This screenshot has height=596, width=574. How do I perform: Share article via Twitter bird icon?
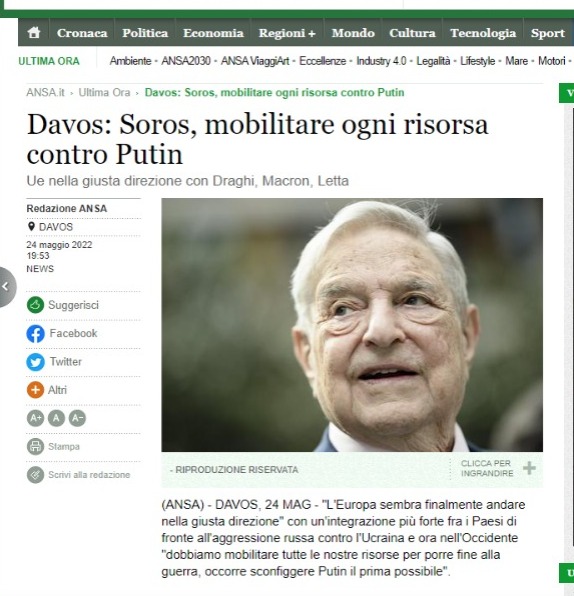click(x=35, y=362)
